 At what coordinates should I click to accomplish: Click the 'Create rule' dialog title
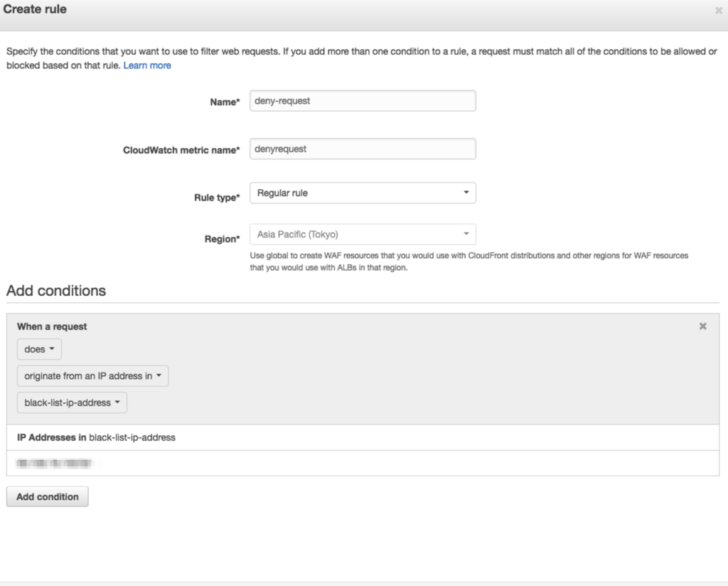pyautogui.click(x=35, y=10)
